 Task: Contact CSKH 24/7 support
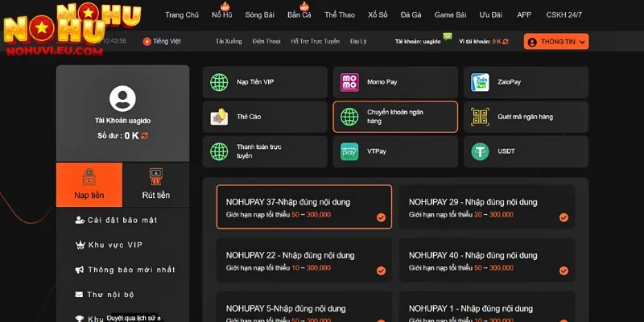[563, 15]
